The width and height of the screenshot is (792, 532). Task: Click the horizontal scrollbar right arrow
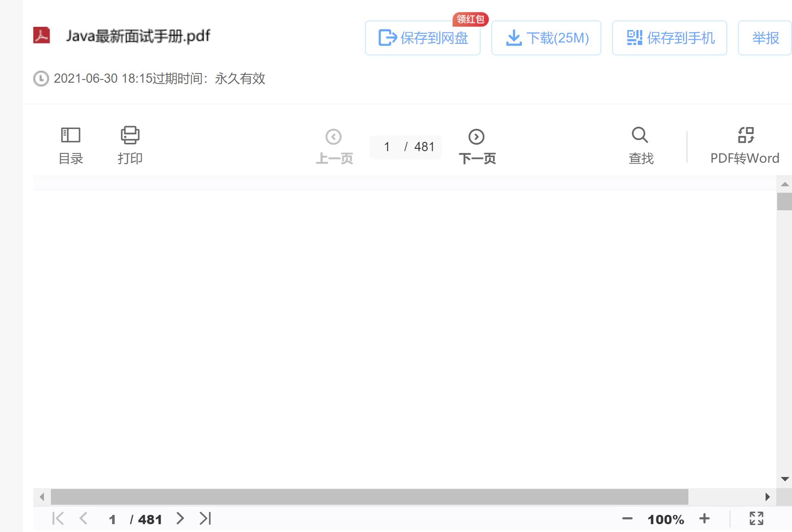pyautogui.click(x=767, y=497)
